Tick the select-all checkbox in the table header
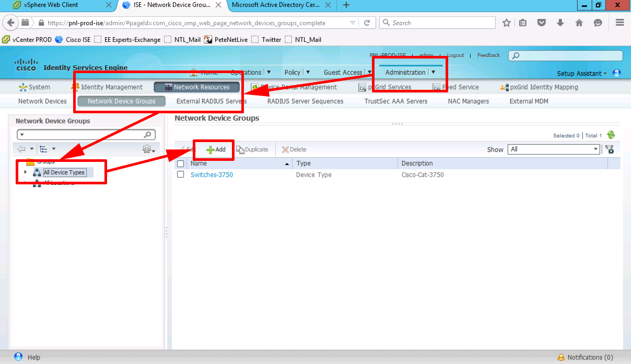The width and height of the screenshot is (631, 364). coord(181,163)
